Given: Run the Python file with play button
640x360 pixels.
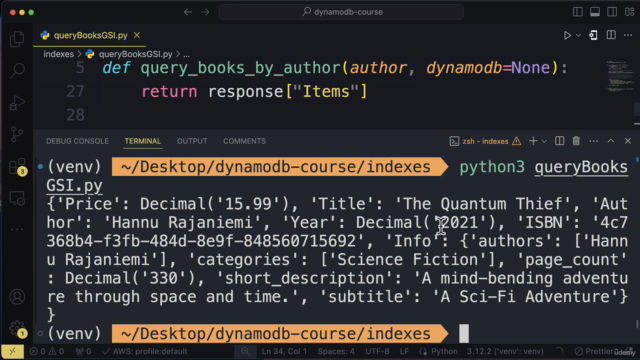Looking at the screenshot, I should (567, 36).
